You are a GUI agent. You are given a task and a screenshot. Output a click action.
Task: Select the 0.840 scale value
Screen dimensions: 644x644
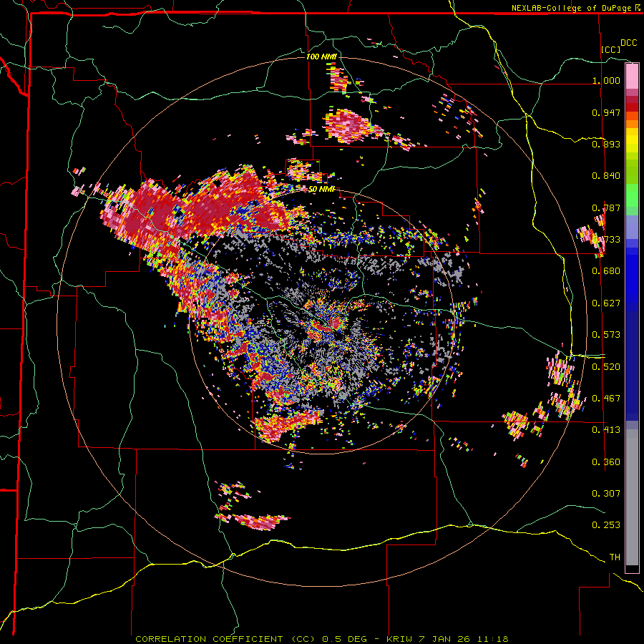pyautogui.click(x=606, y=176)
